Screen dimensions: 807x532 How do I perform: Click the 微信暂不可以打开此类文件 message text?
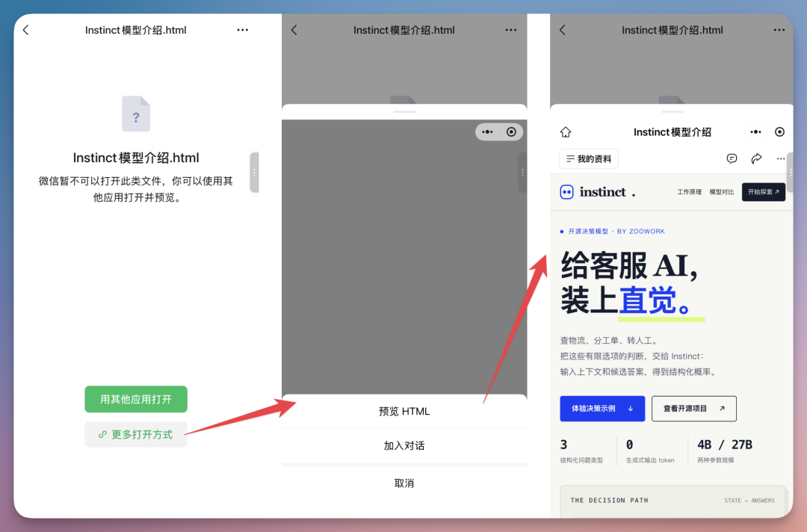click(x=136, y=189)
